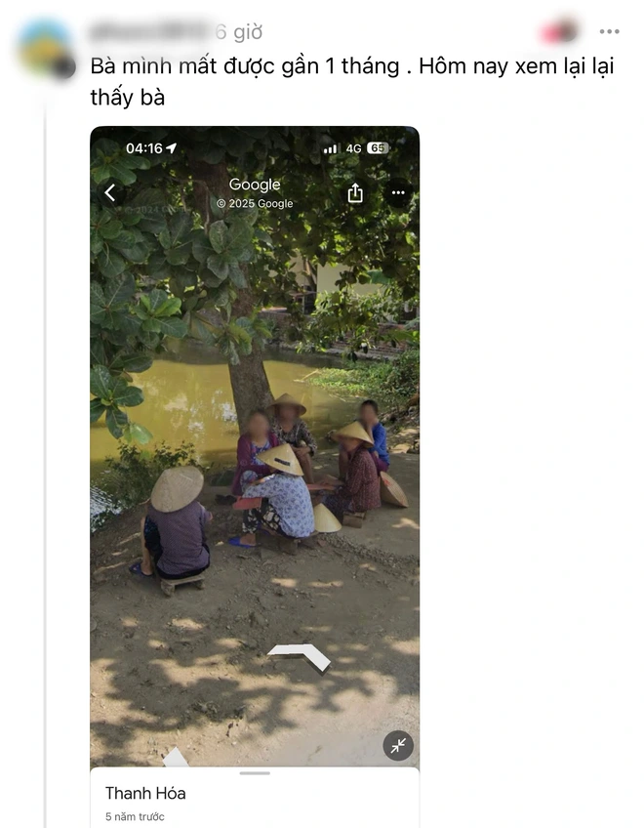Image resolution: width=644 pixels, height=828 pixels.
Task: Click the '6 giờ' post timestamp
Action: tap(239, 32)
